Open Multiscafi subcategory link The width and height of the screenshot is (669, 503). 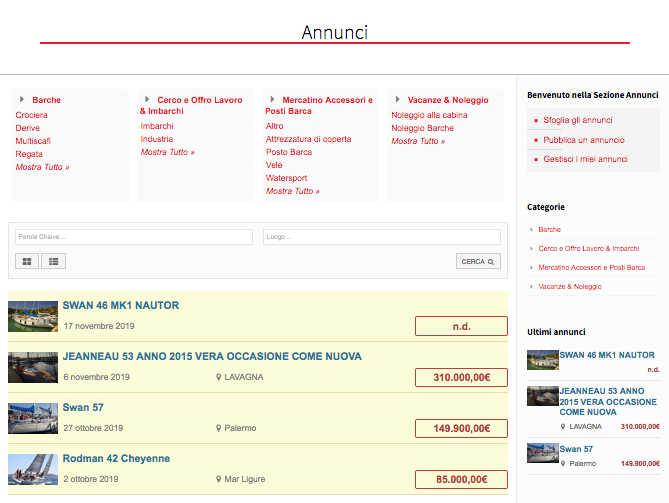33,141
